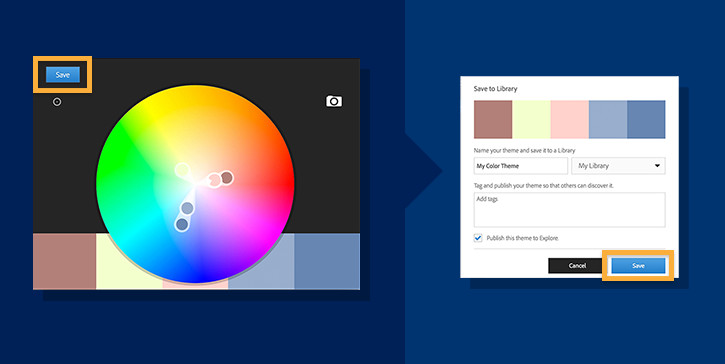
Task: Select the darker blue marker near wheel bottom
Action: tap(182, 224)
